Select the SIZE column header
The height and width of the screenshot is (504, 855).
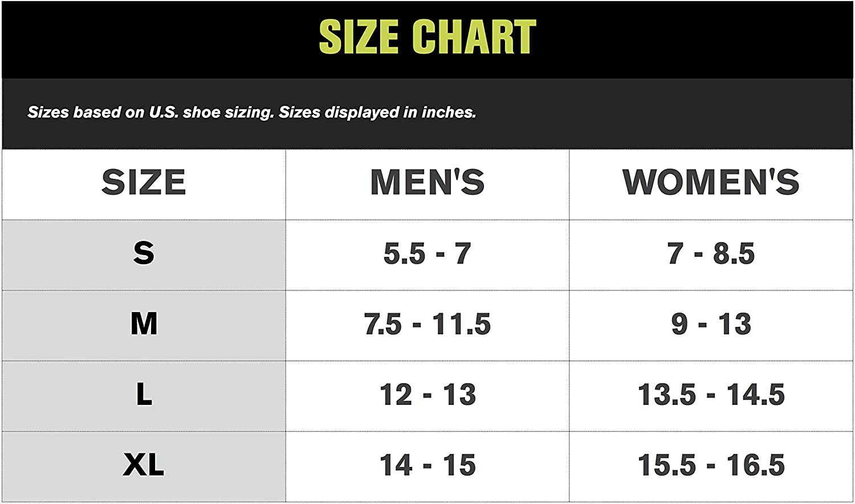point(144,182)
